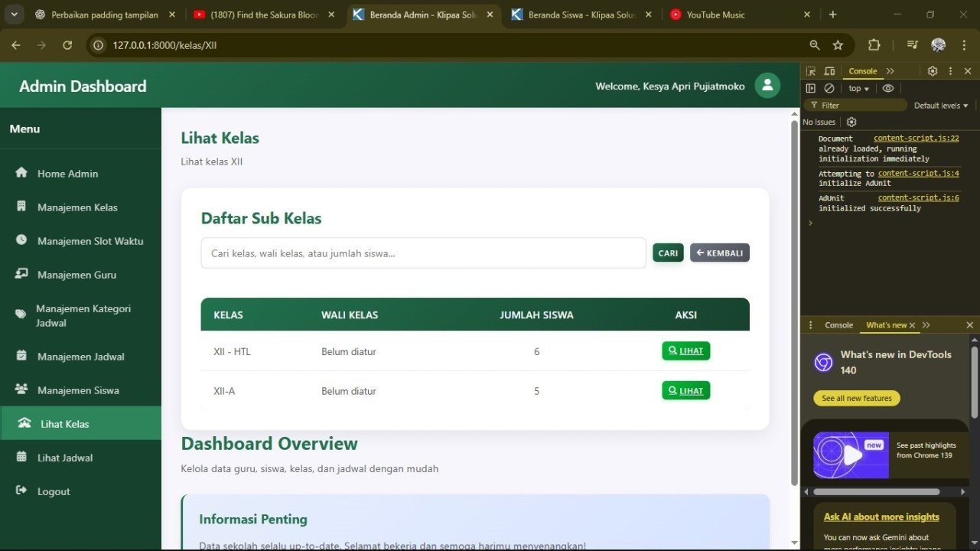Bookmark this page with the star icon
The width and height of the screenshot is (980, 551).
point(838,45)
